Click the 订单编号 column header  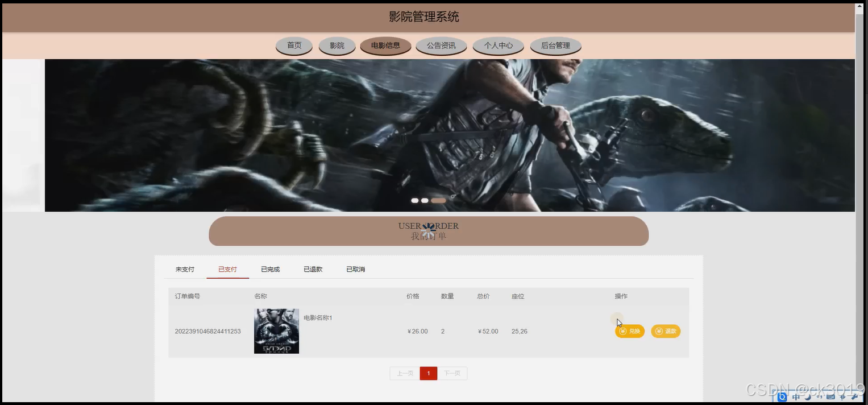pyautogui.click(x=187, y=296)
